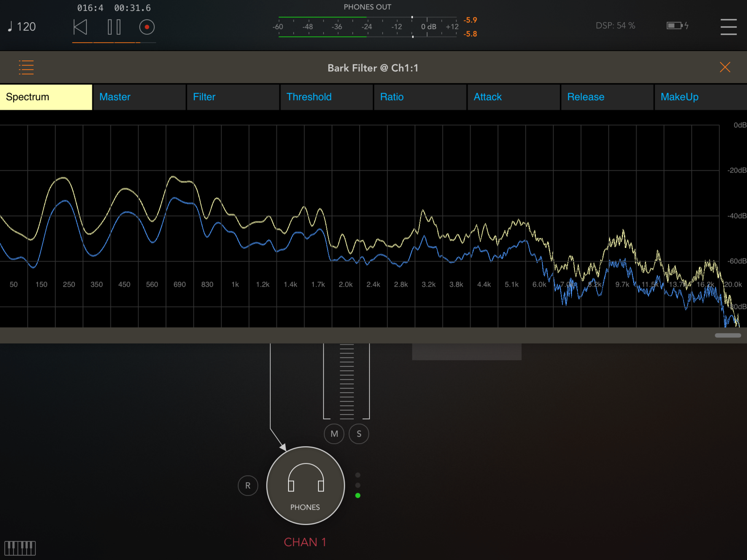Close the Bark Filter plugin panel
The height and width of the screenshot is (560, 747).
(x=725, y=67)
